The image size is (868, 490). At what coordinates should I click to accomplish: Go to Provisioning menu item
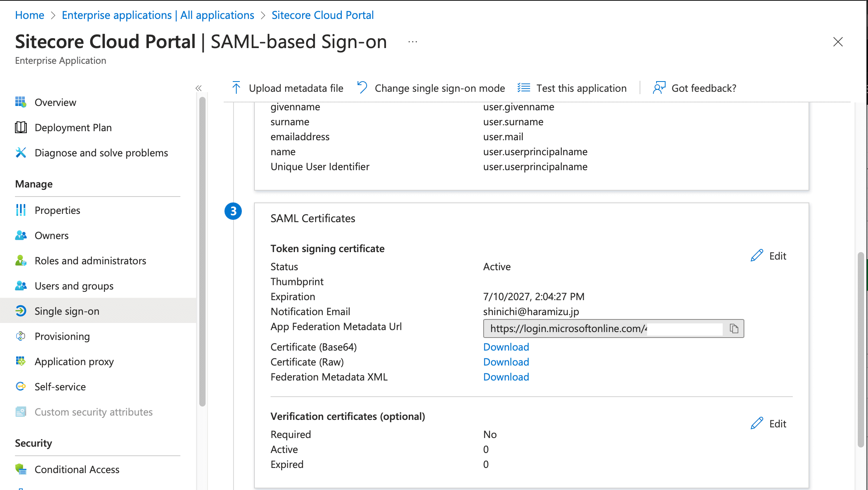(62, 336)
